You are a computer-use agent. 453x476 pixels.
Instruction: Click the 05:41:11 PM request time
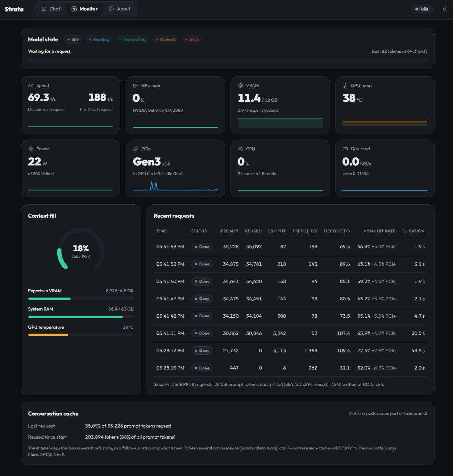pos(170,333)
